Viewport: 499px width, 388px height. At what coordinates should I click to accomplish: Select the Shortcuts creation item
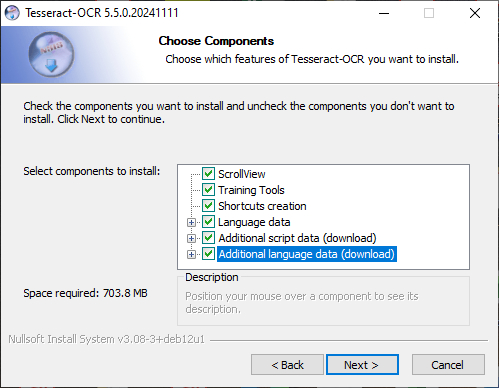pos(262,206)
